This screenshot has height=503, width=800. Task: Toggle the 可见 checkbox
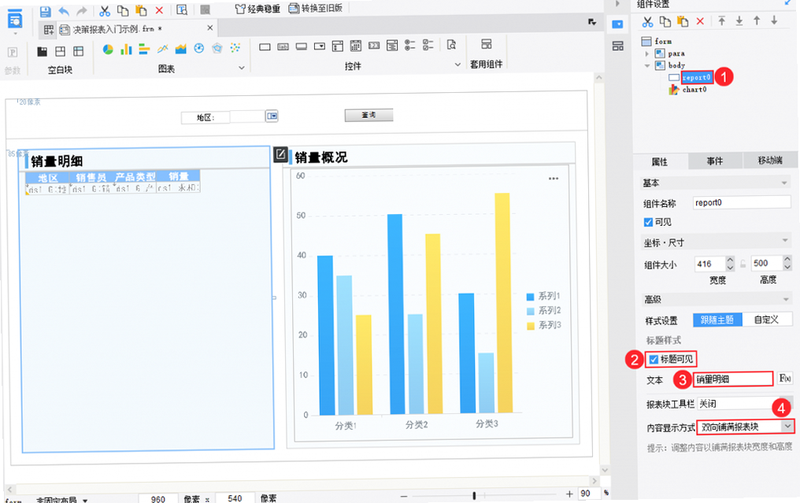648,222
